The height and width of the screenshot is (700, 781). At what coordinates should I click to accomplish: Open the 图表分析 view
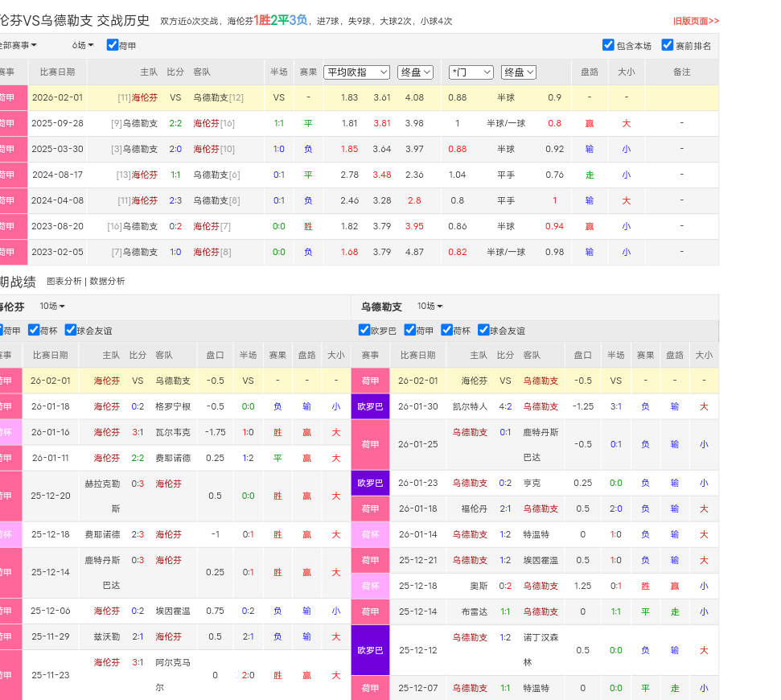[x=64, y=282]
